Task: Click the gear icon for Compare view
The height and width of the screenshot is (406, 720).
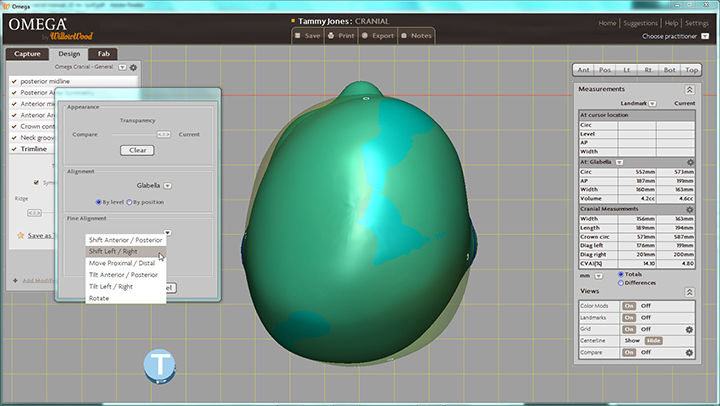Action: pyautogui.click(x=689, y=353)
